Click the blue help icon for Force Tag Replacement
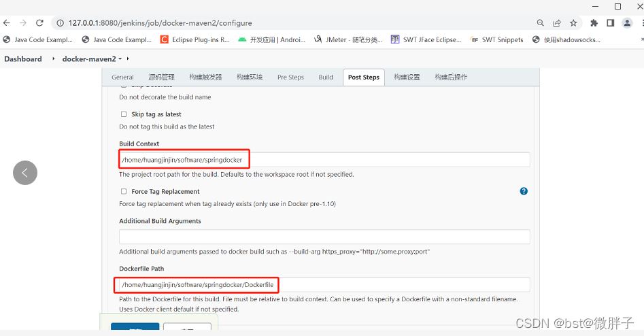The height and width of the screenshot is (336, 644). point(524,191)
